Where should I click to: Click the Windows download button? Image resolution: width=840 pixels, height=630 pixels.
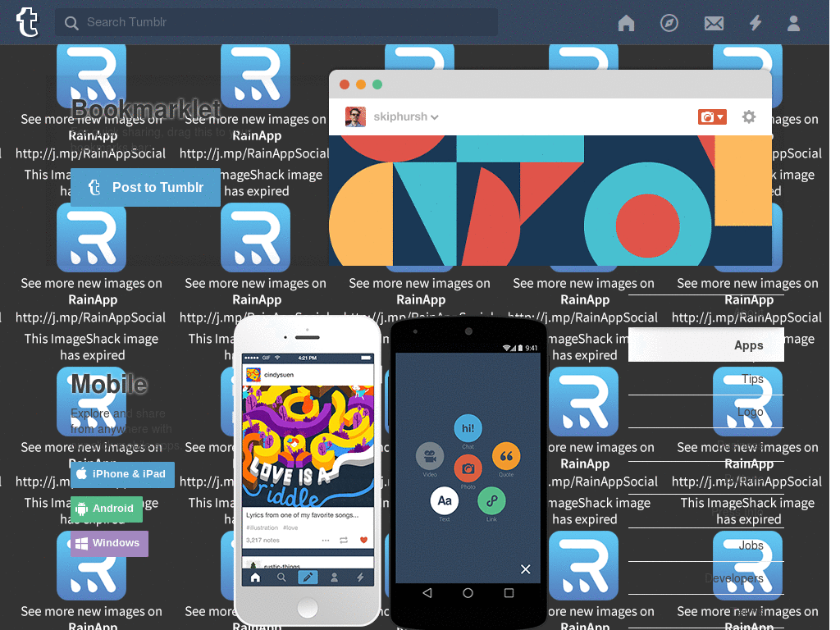(x=109, y=543)
